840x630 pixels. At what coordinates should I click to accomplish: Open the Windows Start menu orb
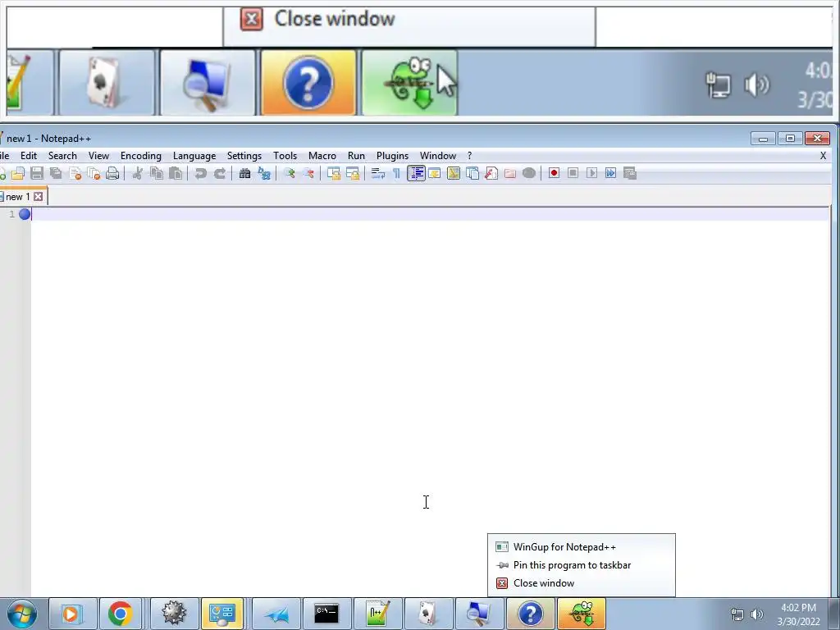(22, 614)
